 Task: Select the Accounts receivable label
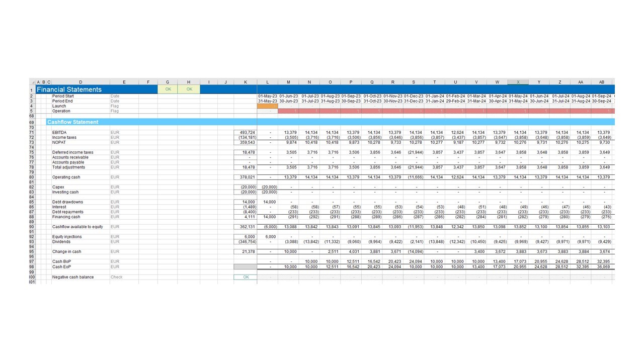click(70, 157)
